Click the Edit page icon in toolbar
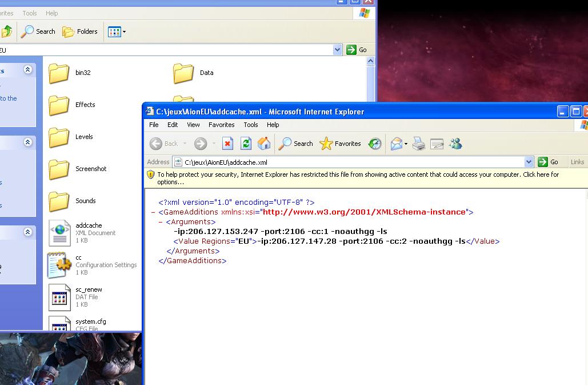Screen dimensions: 588x385 click(x=437, y=144)
